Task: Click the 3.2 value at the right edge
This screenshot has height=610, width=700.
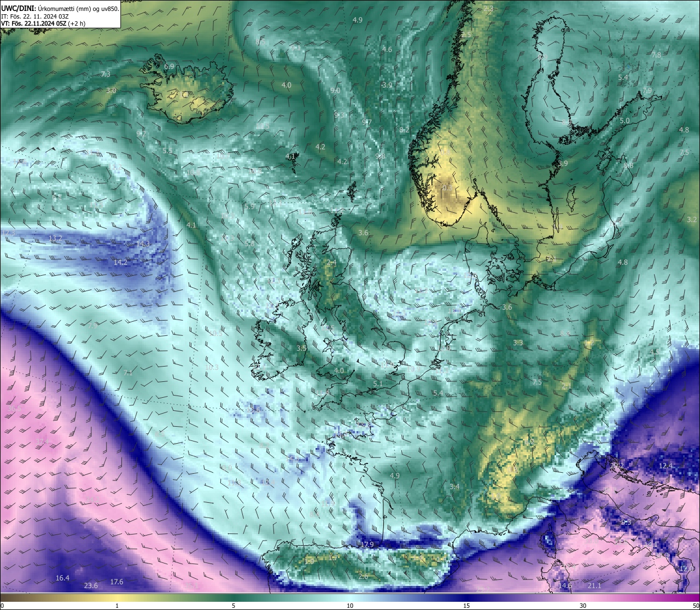Action: tap(692, 220)
